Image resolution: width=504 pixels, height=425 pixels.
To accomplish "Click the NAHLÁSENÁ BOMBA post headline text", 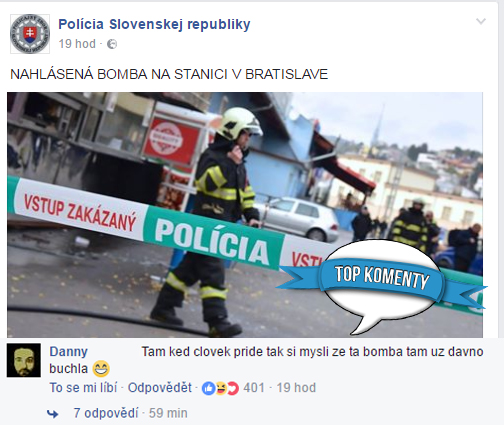I will tap(169, 74).
